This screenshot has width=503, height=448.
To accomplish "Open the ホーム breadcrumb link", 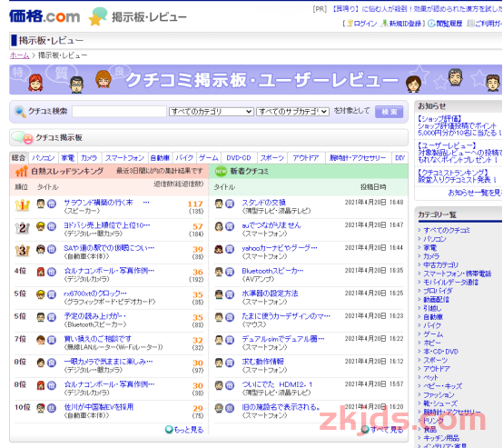I will pos(20,55).
